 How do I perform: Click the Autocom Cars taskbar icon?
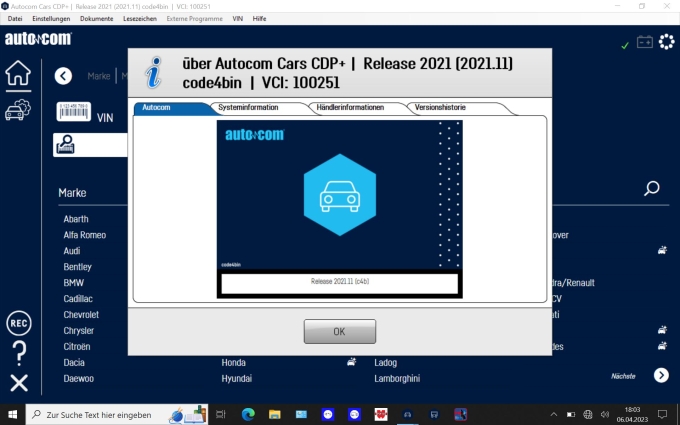click(407, 415)
